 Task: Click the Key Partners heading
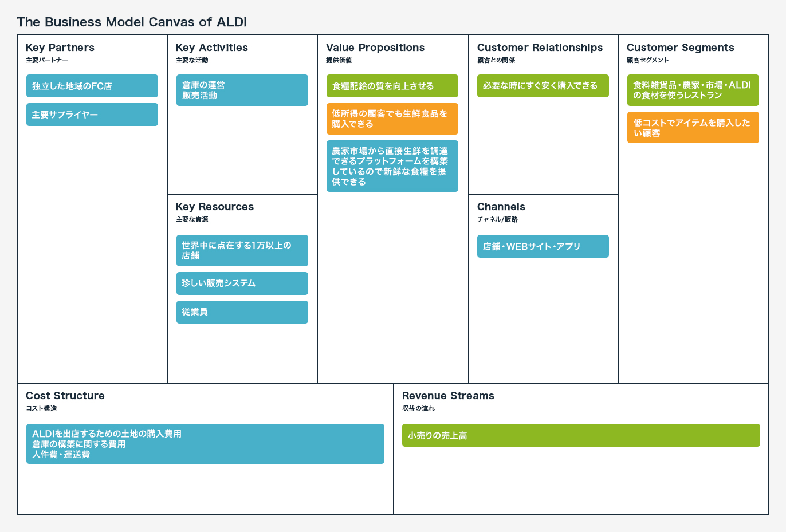[60, 48]
